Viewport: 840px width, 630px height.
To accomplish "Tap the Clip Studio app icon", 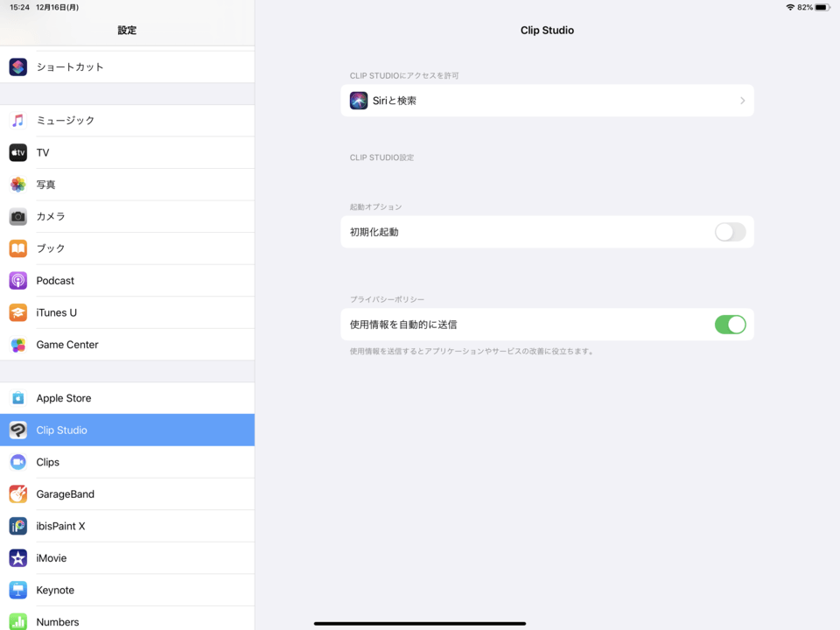I will click(18, 430).
